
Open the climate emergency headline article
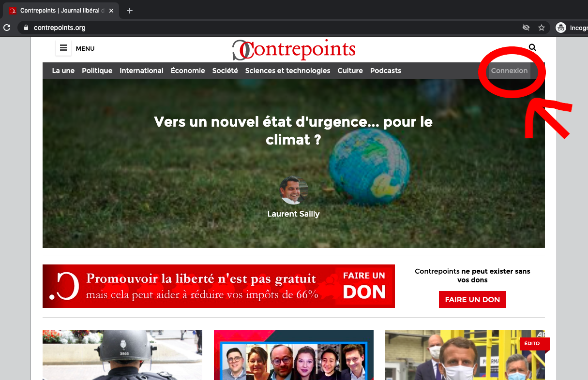(x=293, y=131)
